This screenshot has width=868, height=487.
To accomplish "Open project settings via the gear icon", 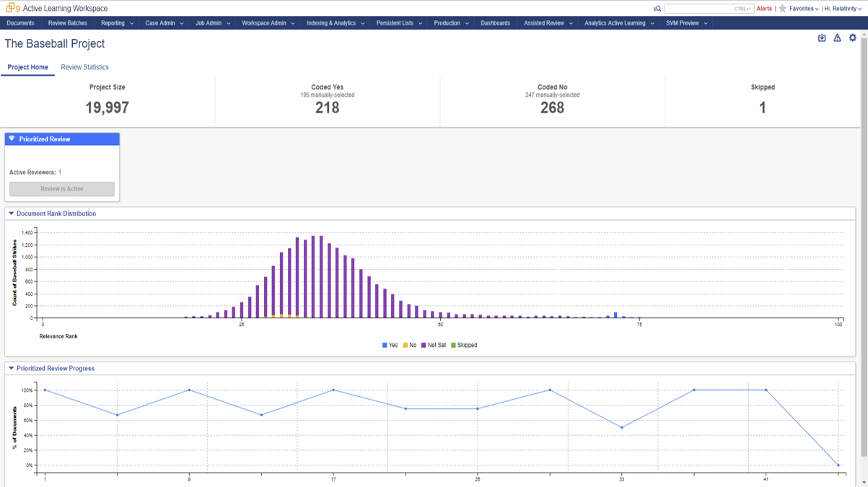I will pos(852,38).
